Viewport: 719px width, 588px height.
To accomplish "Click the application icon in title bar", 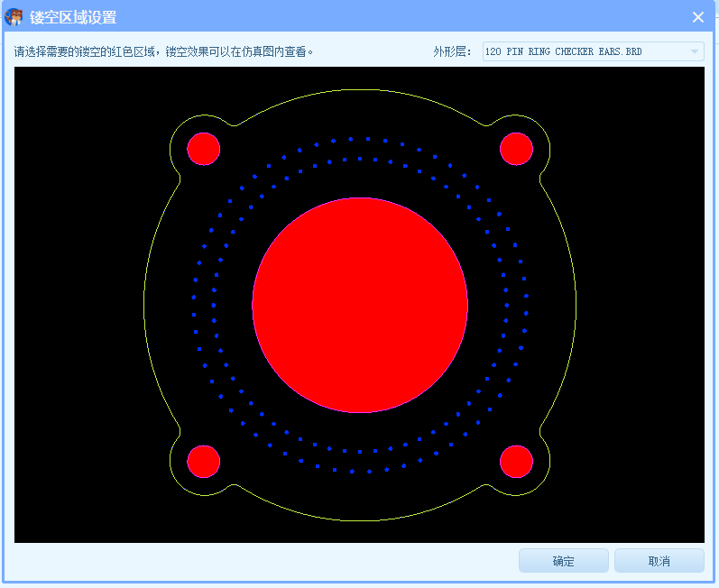I will point(14,17).
